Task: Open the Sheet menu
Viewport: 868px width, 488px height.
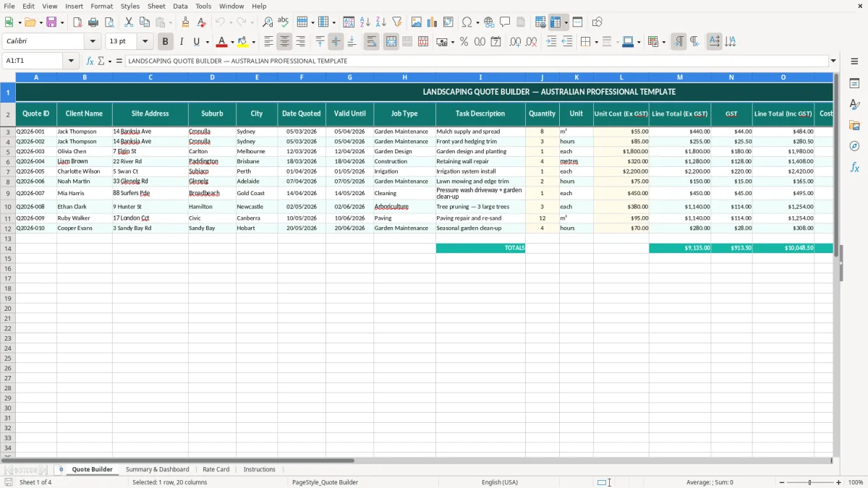Action: tap(156, 6)
